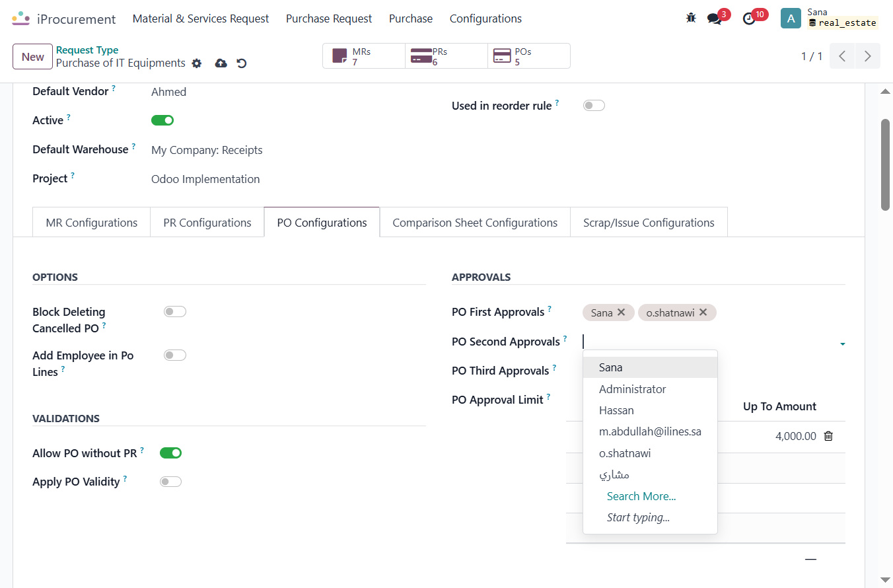
Task: Open the Request Type breadcrumb link
Action: 87,50
